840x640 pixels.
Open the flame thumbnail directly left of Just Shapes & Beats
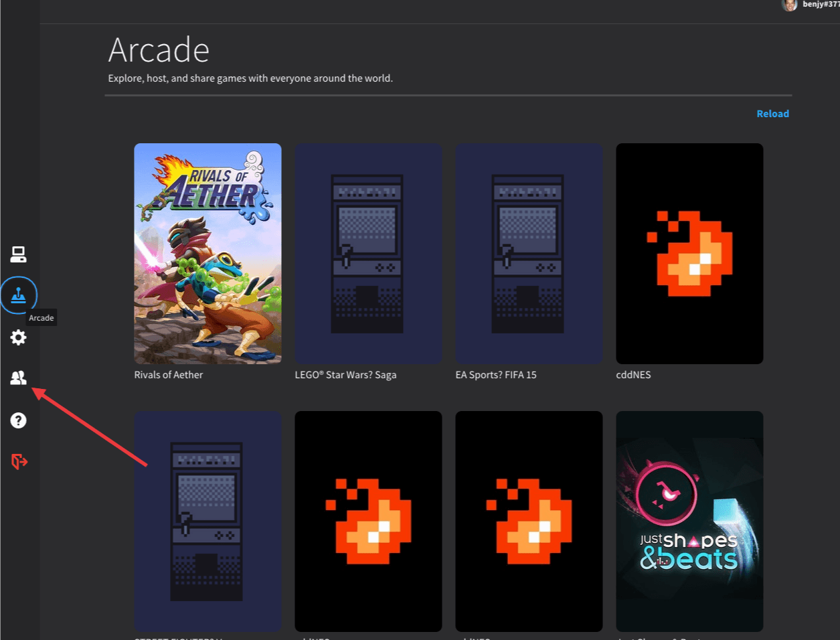529,522
